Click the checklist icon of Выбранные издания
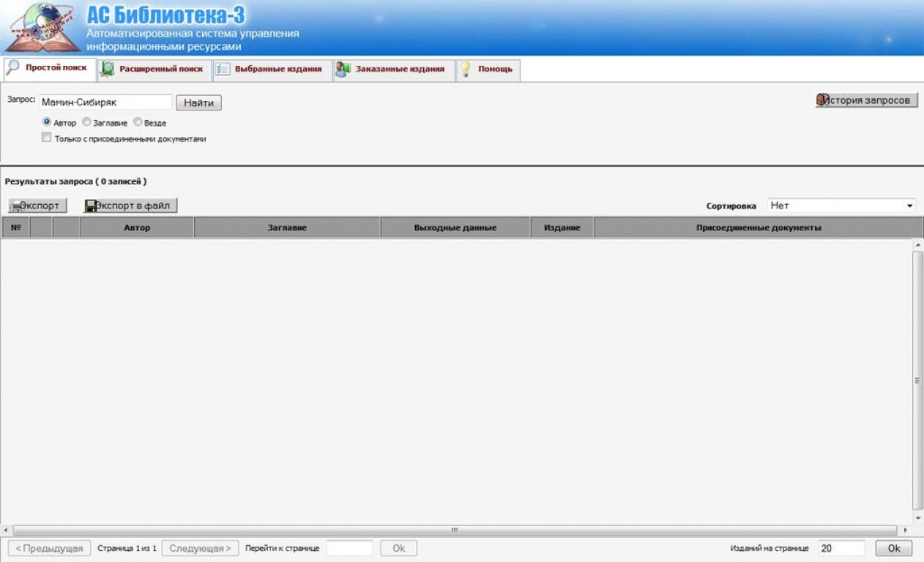Image resolution: width=924 pixels, height=562 pixels. (x=223, y=70)
